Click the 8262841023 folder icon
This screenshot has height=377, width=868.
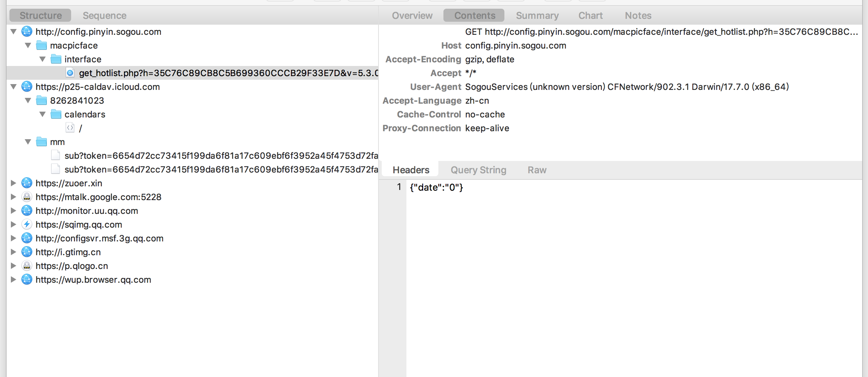click(42, 100)
